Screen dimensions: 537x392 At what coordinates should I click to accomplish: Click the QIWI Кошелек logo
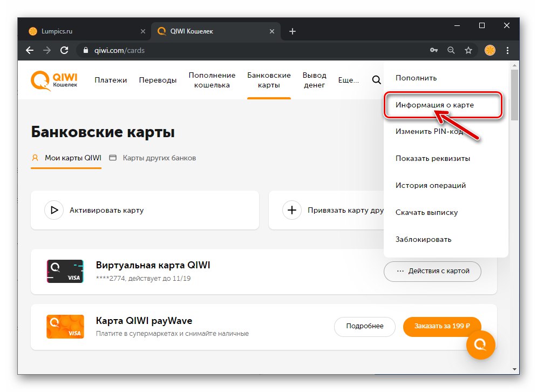[x=54, y=80]
